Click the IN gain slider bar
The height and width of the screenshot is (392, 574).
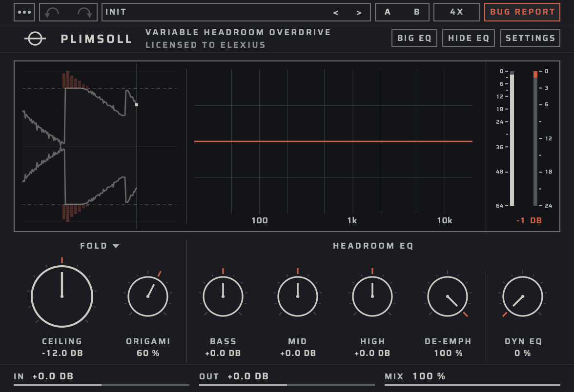pyautogui.click(x=102, y=385)
